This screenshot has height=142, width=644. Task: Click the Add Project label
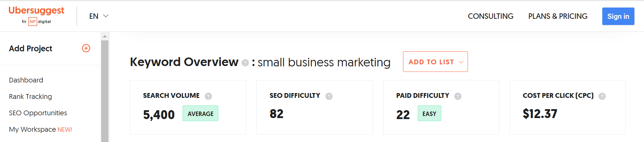(30, 49)
